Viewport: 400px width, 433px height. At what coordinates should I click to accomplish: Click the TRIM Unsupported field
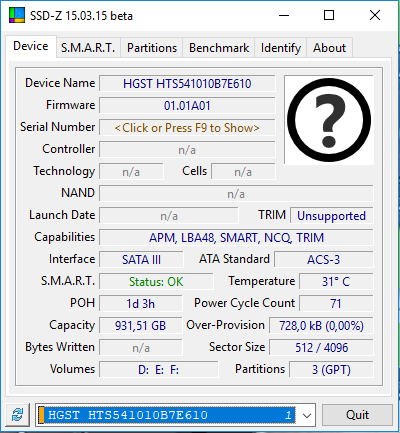click(331, 216)
